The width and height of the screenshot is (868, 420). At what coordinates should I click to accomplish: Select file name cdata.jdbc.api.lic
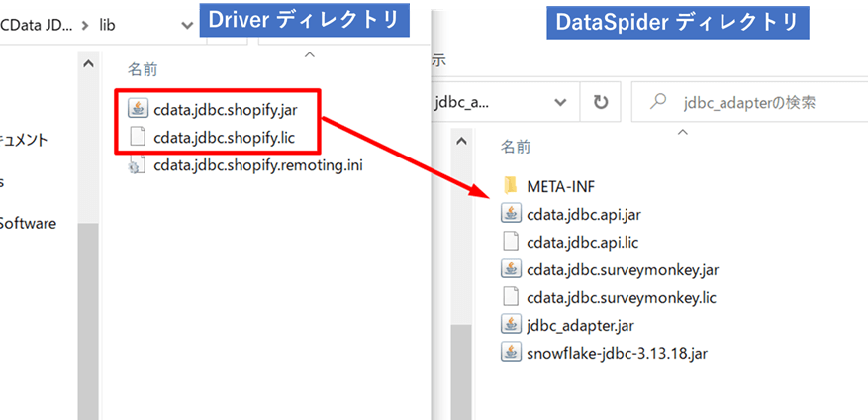582,242
